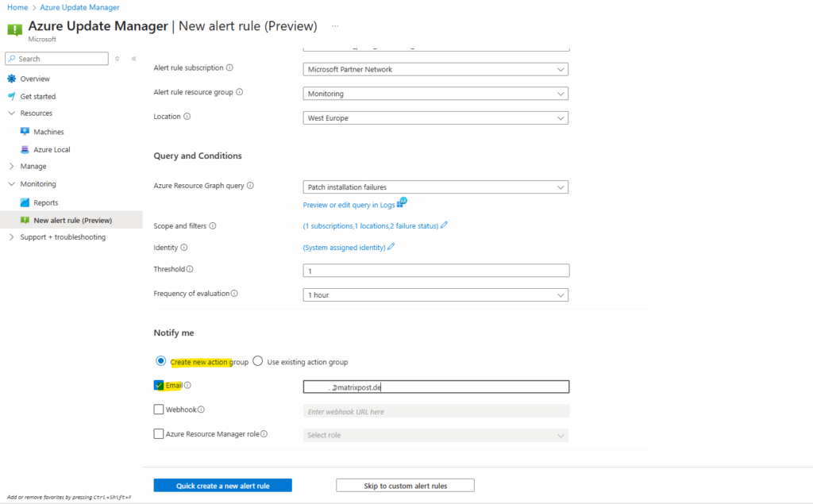Click the email address input field
This screenshot has height=504, width=813.
[436, 387]
